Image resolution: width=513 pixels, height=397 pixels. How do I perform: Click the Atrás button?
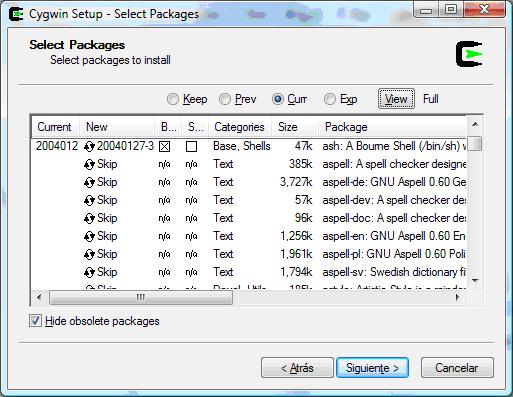297,368
